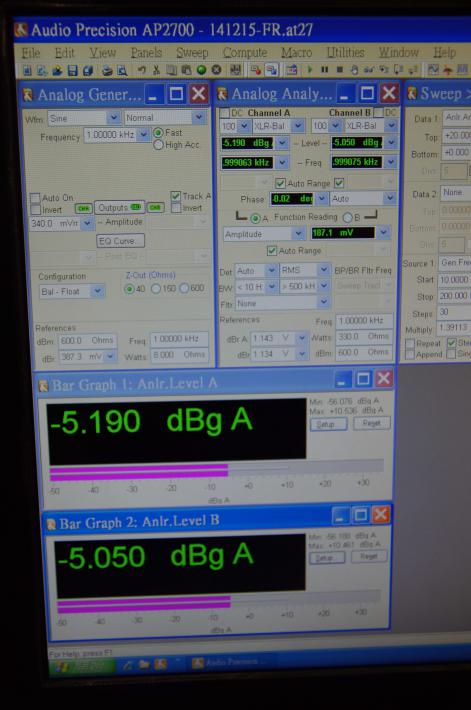Open the RMS detector dropdown

[323, 270]
